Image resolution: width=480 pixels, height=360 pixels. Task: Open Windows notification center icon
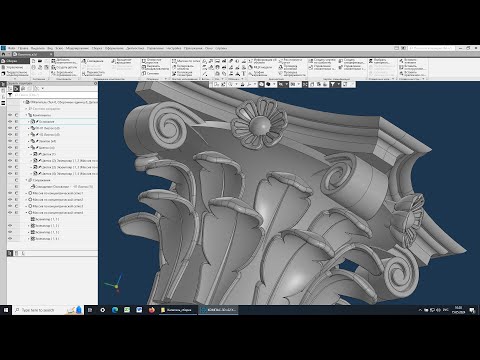(472, 310)
